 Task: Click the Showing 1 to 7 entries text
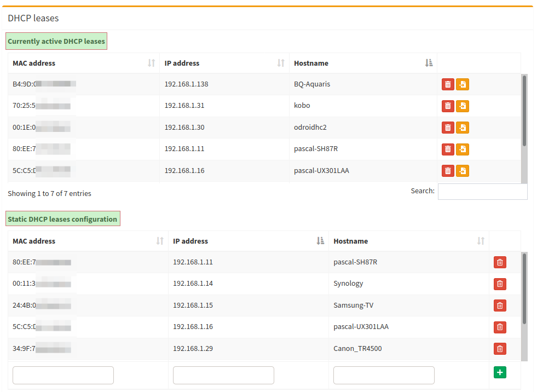point(50,194)
